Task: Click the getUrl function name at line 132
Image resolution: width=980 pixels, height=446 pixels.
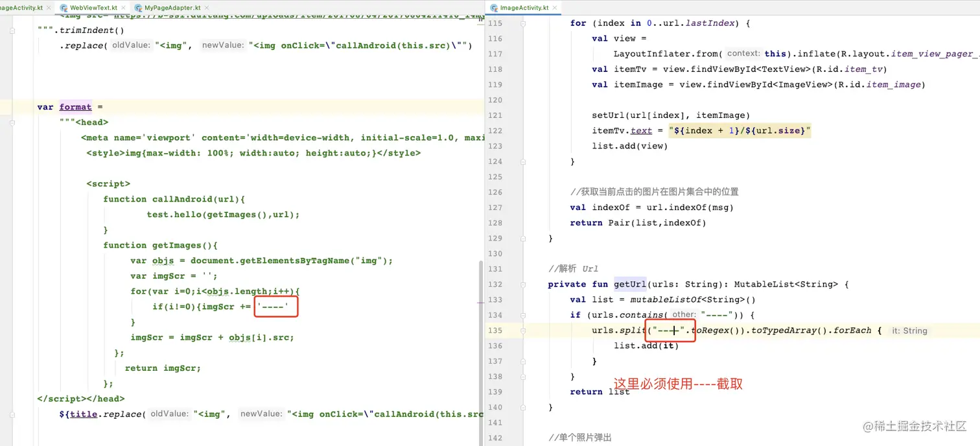Action: 630,284
